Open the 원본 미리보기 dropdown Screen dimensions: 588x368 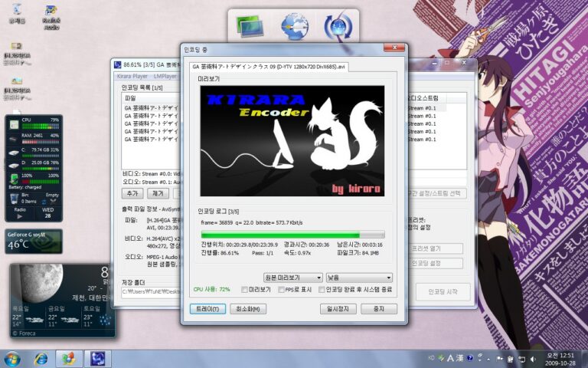pos(293,278)
